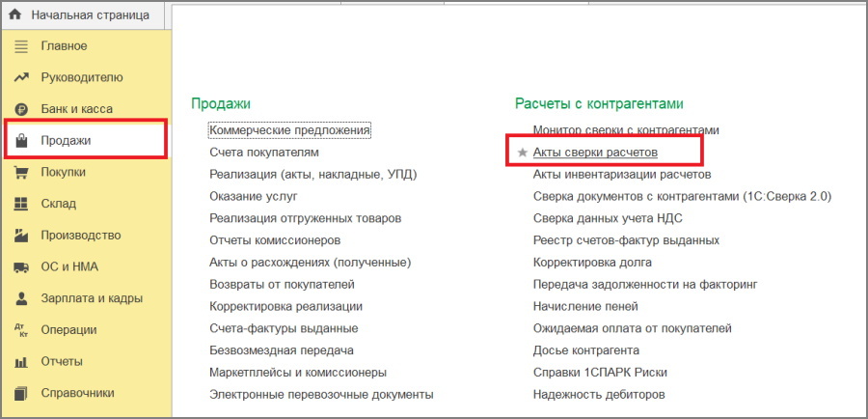
Task: Click the home icon beside Начальная страница
Action: tap(14, 15)
